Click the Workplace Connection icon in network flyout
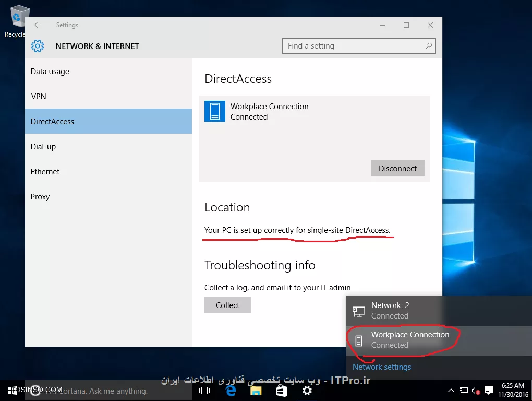Viewport: 532px width, 401px height. coord(359,340)
